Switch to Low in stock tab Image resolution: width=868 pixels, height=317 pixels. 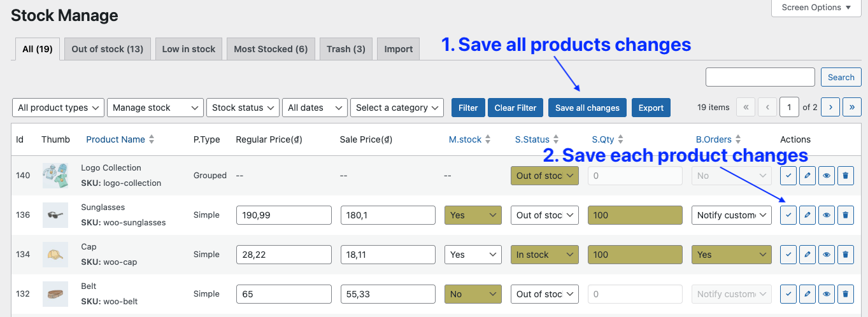click(189, 49)
